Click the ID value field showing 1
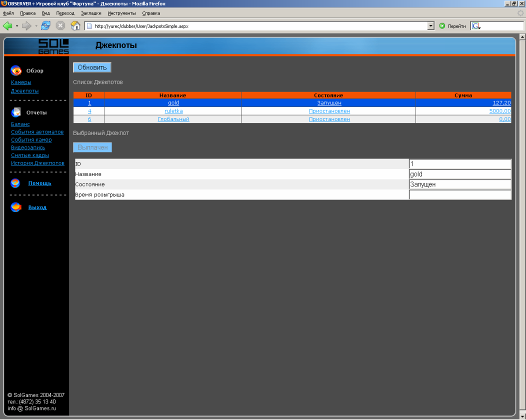The width and height of the screenshot is (526, 420). click(460, 164)
